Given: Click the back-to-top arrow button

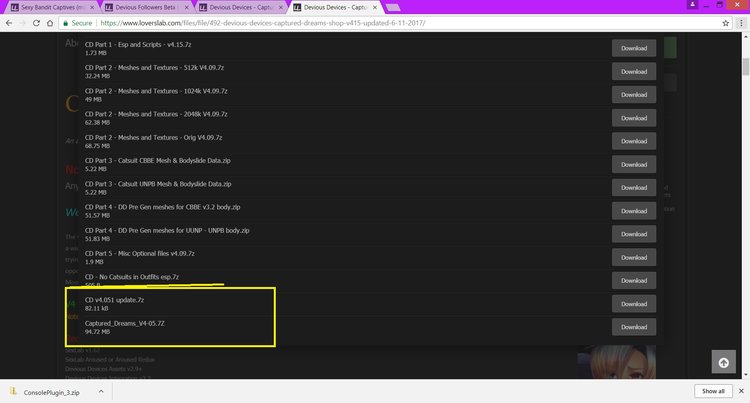Looking at the screenshot, I should [723, 362].
